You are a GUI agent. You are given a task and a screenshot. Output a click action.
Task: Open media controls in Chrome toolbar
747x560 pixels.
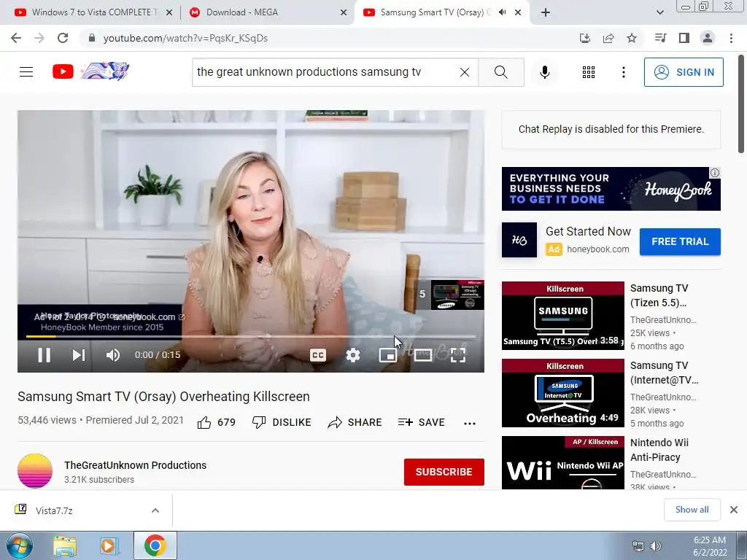tap(660, 38)
